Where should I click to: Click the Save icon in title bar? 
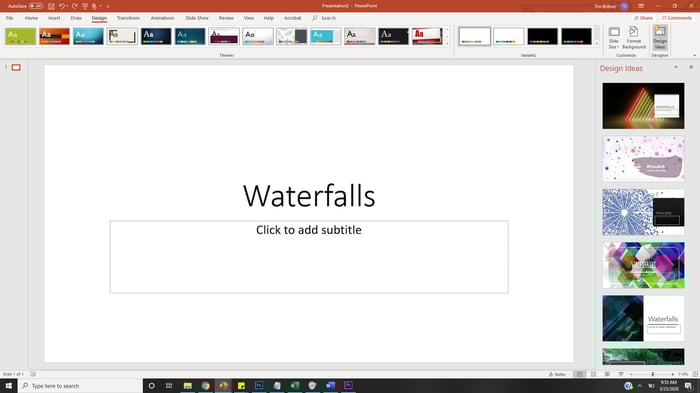pyautogui.click(x=51, y=6)
